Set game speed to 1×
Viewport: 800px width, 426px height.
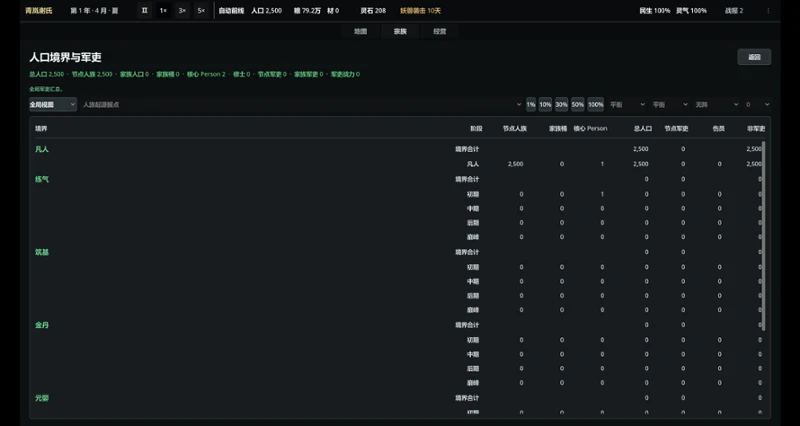(x=163, y=10)
